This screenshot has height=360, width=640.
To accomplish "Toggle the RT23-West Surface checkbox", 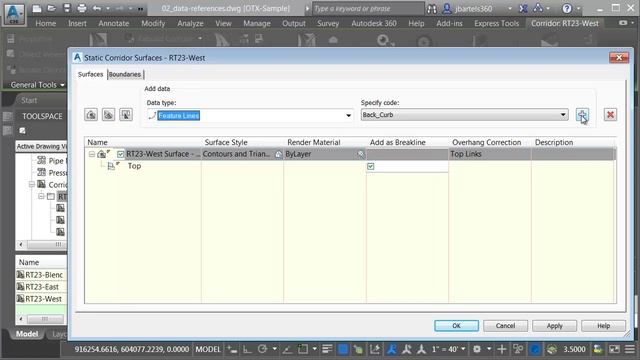I will click(x=120, y=154).
